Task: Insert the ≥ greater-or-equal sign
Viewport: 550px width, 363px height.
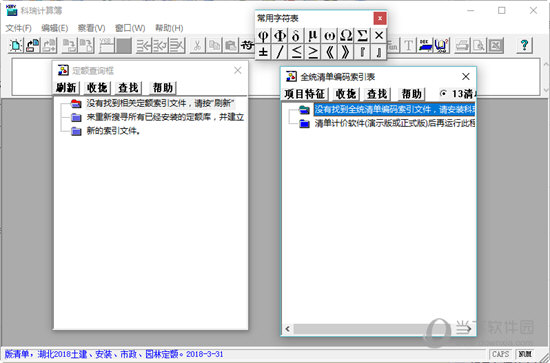Action: click(x=313, y=52)
